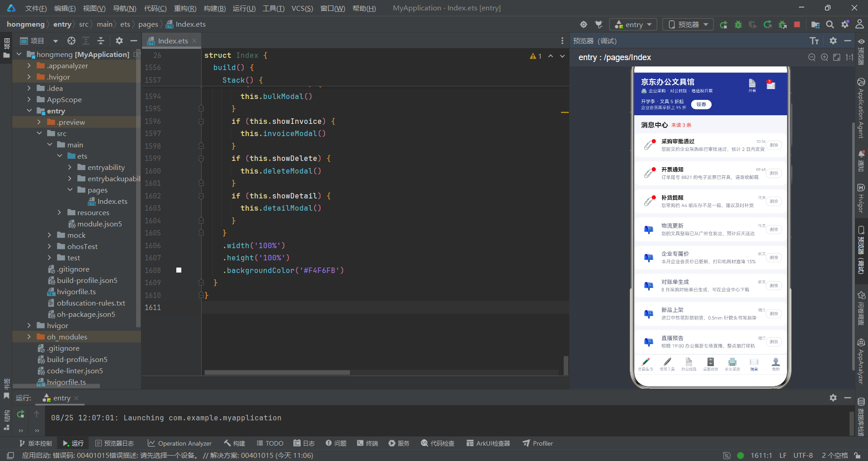
Task: Open the ArkUI检查器 tool window
Action: (x=488, y=443)
